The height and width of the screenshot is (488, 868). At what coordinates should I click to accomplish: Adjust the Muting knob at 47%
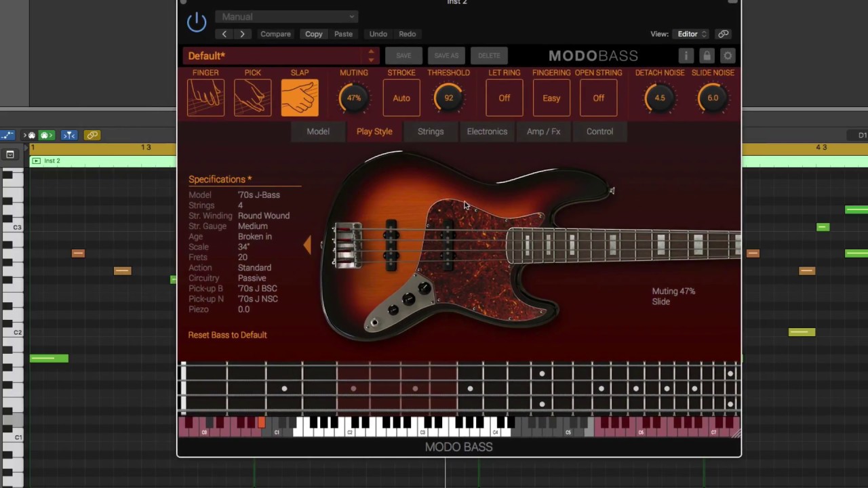click(x=354, y=98)
